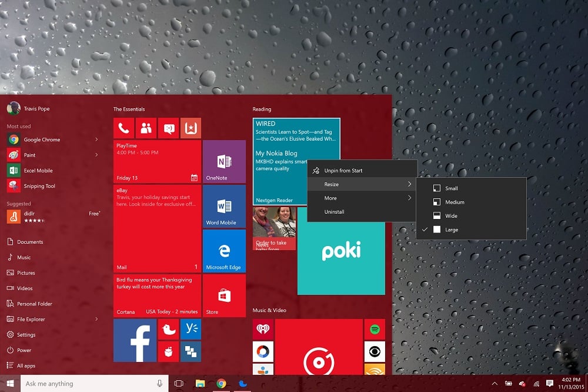Screen dimensions: 588x392
Task: Select the Medium tile size option
Action: tap(471, 202)
